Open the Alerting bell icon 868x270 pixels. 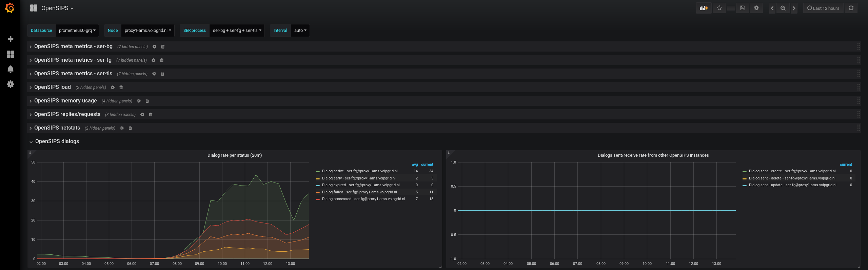(x=11, y=69)
